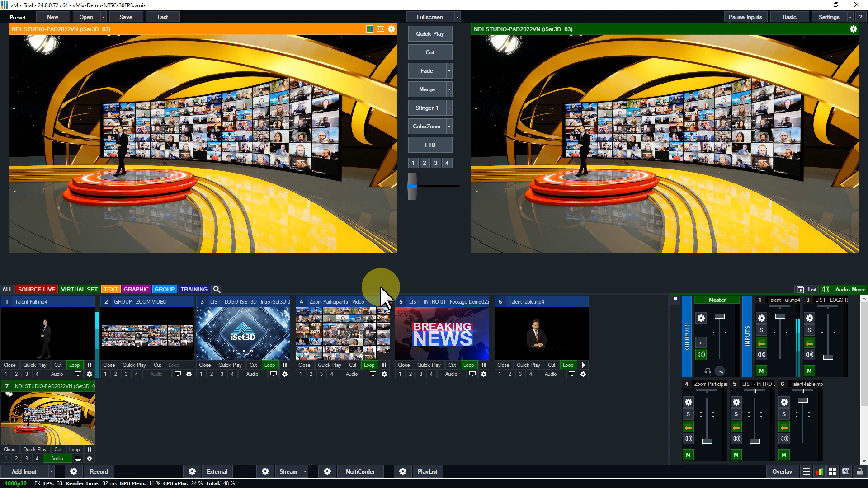
Task: Select the VIRTUAL SET category tab
Action: pos(79,289)
